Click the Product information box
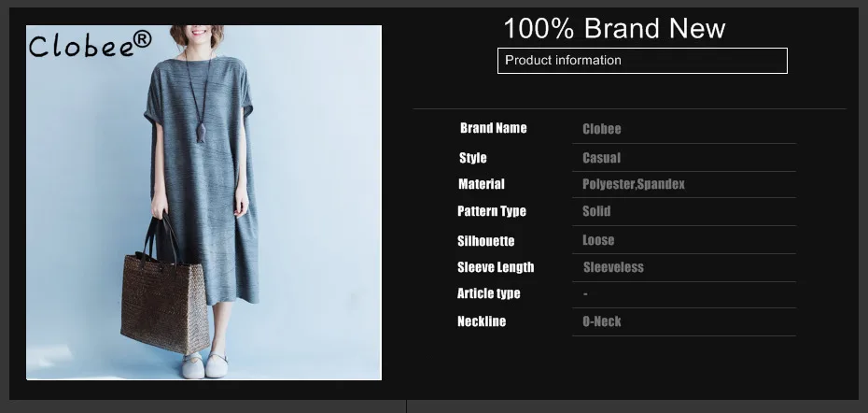Viewport: 868px width, 413px height. (642, 61)
